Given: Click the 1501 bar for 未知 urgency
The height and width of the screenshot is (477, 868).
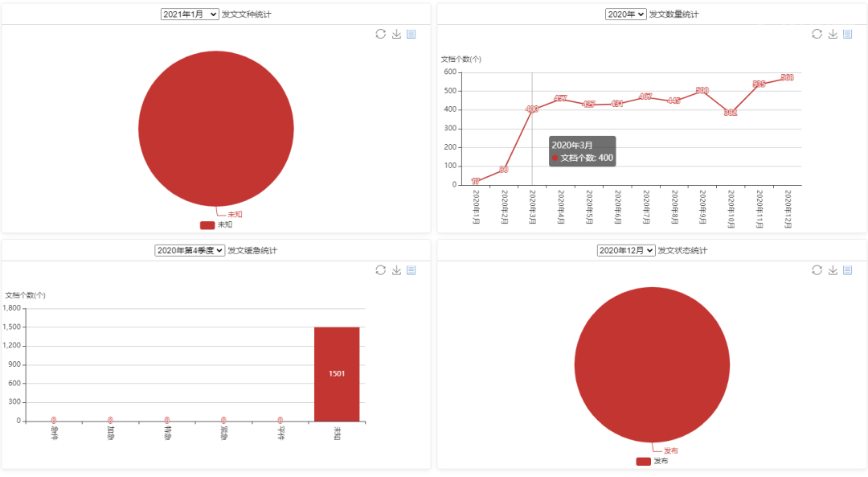Looking at the screenshot, I should [x=337, y=373].
